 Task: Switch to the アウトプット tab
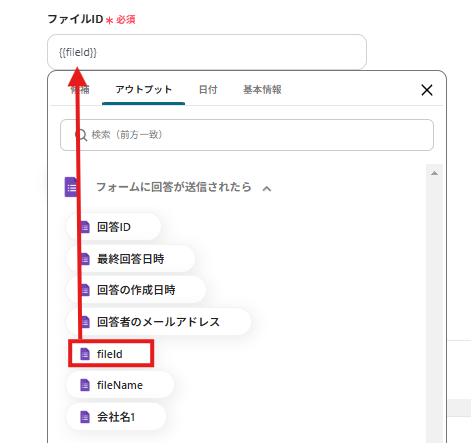[143, 89]
